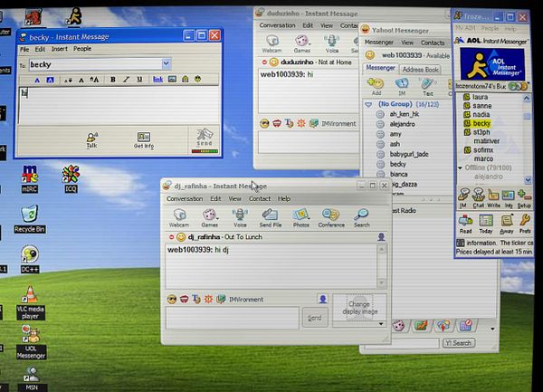Click Voice in dj_rafinha toolbar

coord(240,218)
